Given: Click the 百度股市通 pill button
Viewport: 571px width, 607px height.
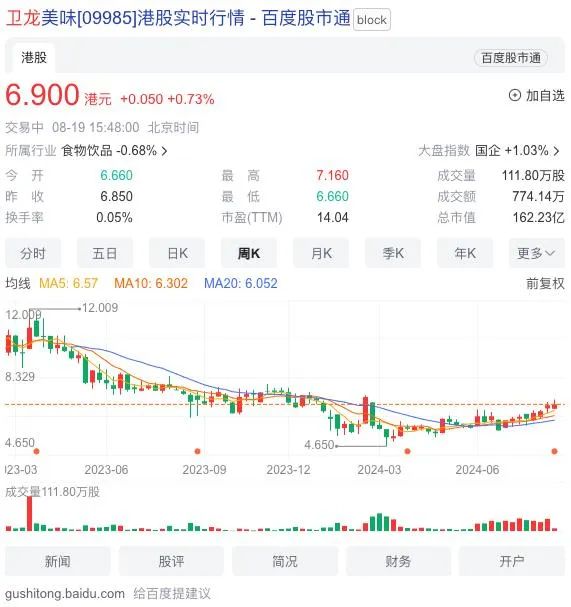Looking at the screenshot, I should (511, 58).
